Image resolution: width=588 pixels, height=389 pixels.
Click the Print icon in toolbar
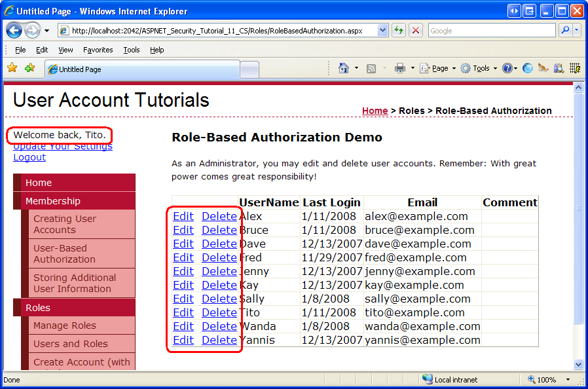(x=400, y=68)
